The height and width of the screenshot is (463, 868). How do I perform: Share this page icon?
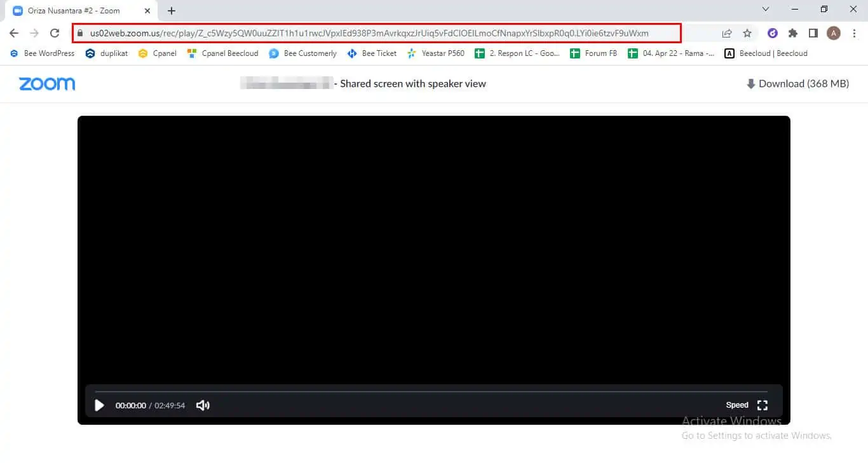tap(727, 33)
